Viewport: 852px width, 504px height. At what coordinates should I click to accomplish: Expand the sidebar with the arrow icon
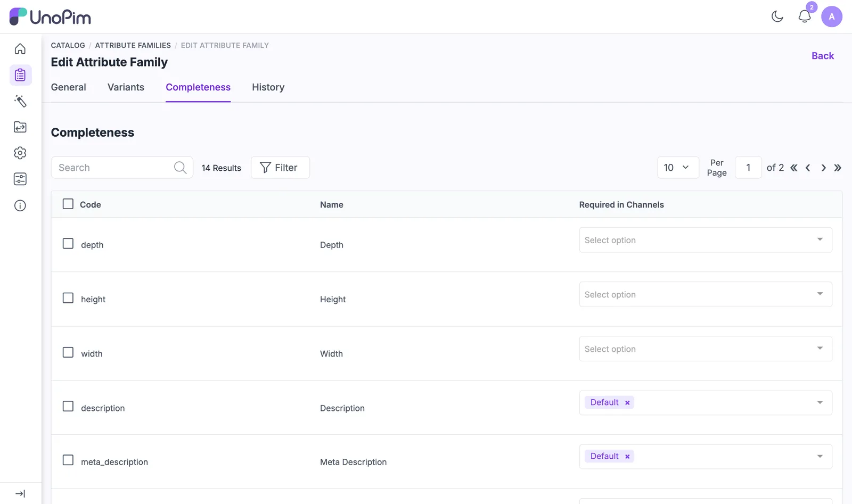pyautogui.click(x=20, y=494)
